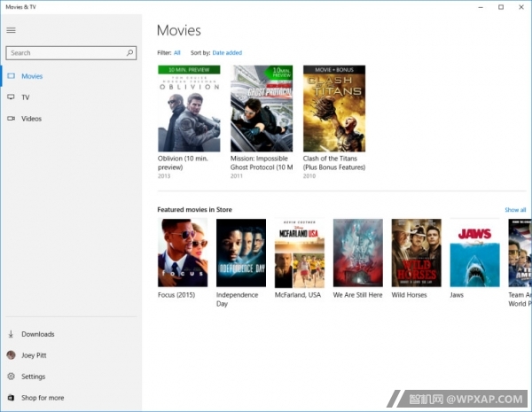Click the 'Mission: Impossible Ghost Protocol' title
The image size is (532, 412).
click(x=262, y=163)
